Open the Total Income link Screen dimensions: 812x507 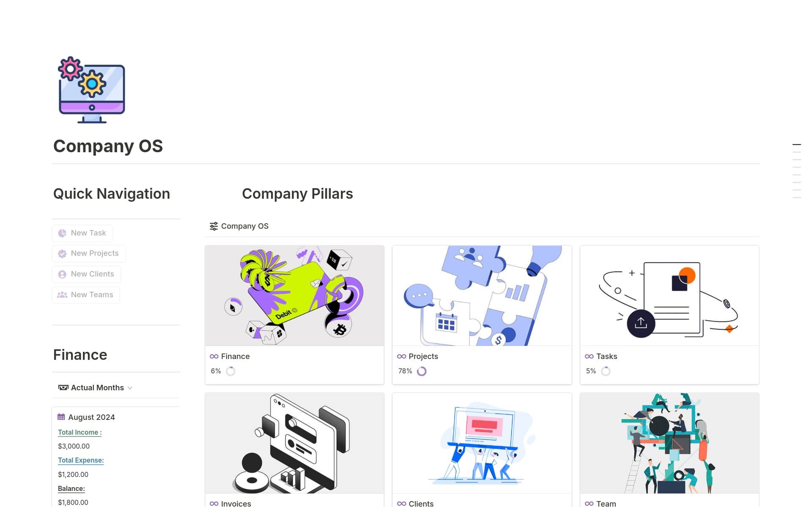point(80,432)
